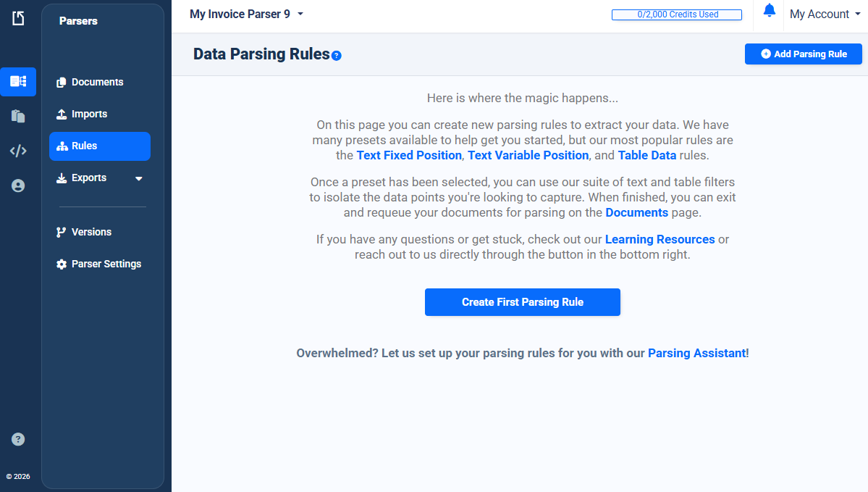The height and width of the screenshot is (492, 868).
Task: Open the parsers icon in left rail
Action: click(x=18, y=82)
